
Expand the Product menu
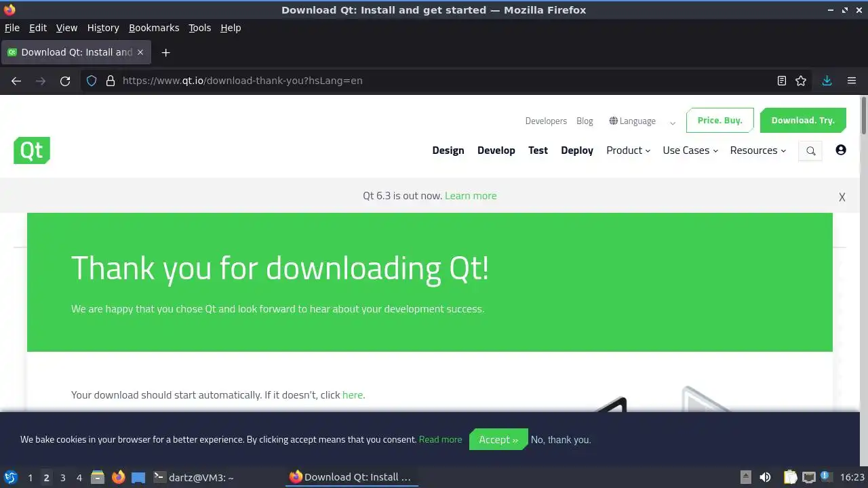(628, 150)
